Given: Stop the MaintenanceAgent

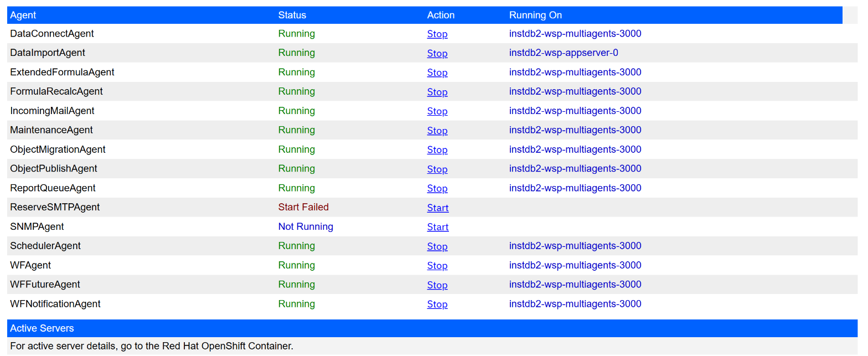Looking at the screenshot, I should click(x=437, y=131).
